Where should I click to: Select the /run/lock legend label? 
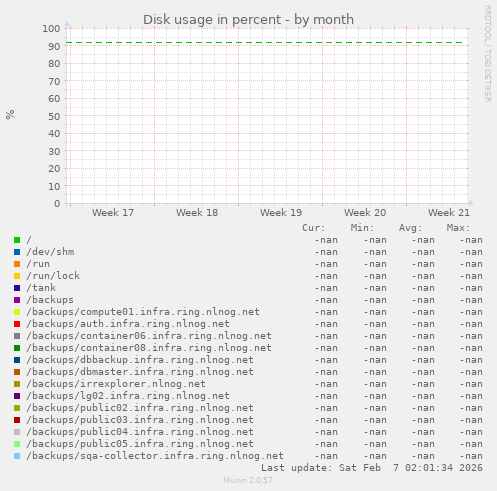coord(53,276)
